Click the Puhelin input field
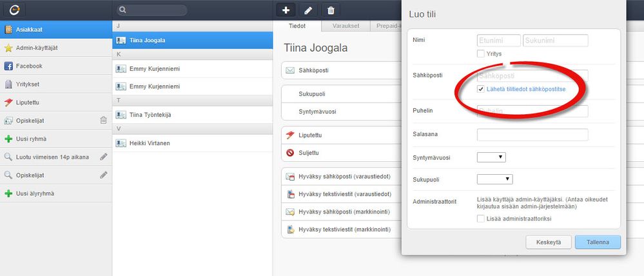 click(x=532, y=111)
